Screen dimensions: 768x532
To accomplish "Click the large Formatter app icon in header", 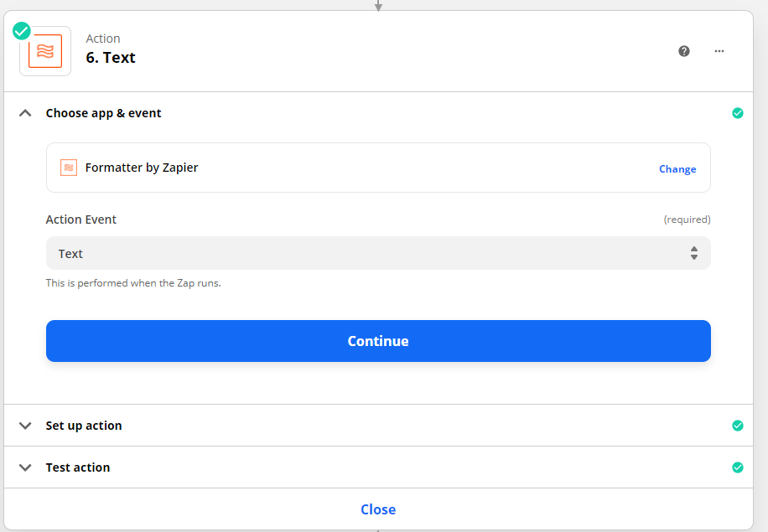I will pos(45,51).
